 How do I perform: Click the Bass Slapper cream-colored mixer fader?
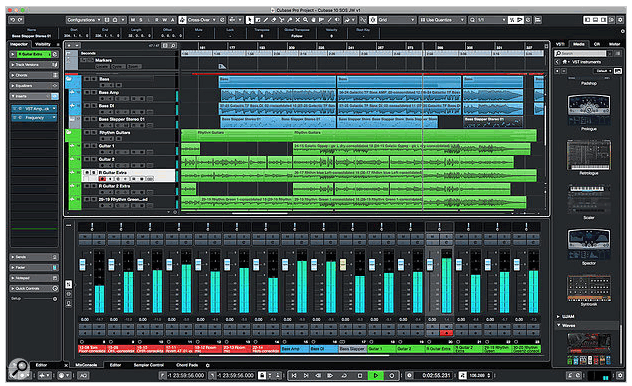tap(343, 264)
